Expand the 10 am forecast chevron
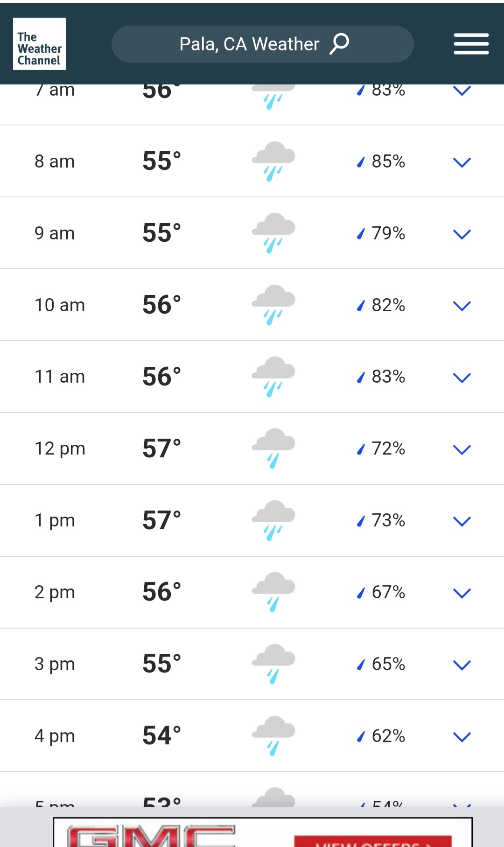 click(x=462, y=306)
